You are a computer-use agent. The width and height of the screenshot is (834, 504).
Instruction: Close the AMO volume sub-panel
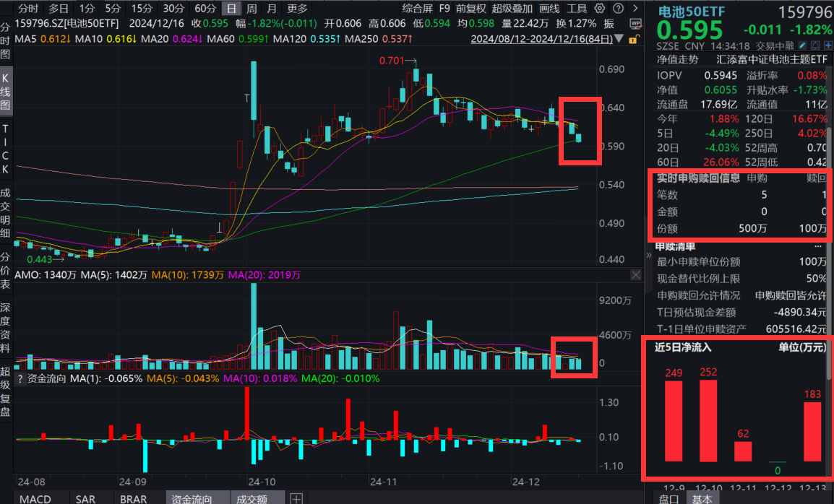[x=635, y=275]
